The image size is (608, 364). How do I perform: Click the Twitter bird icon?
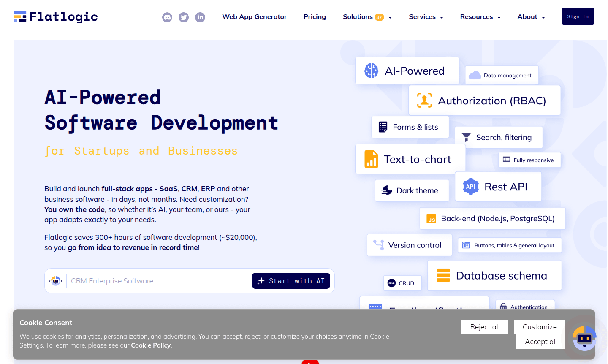point(184,17)
